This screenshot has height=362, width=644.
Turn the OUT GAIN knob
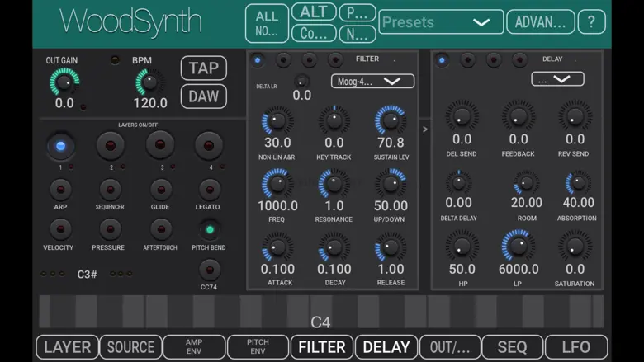click(x=64, y=82)
